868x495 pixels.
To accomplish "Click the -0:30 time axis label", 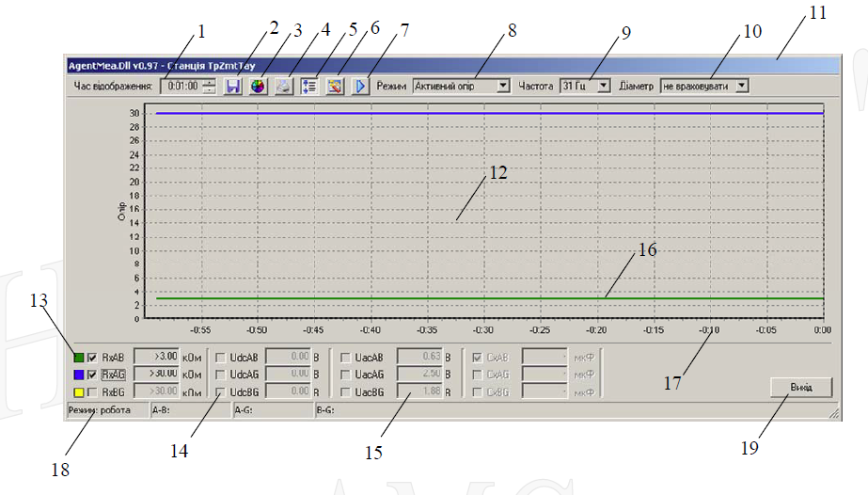I will (x=482, y=330).
